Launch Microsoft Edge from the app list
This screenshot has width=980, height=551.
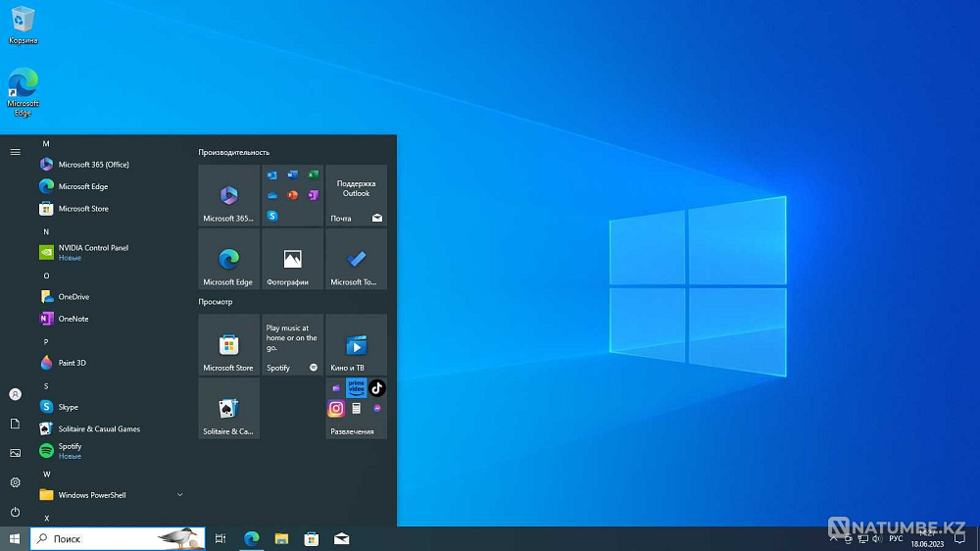click(x=113, y=186)
